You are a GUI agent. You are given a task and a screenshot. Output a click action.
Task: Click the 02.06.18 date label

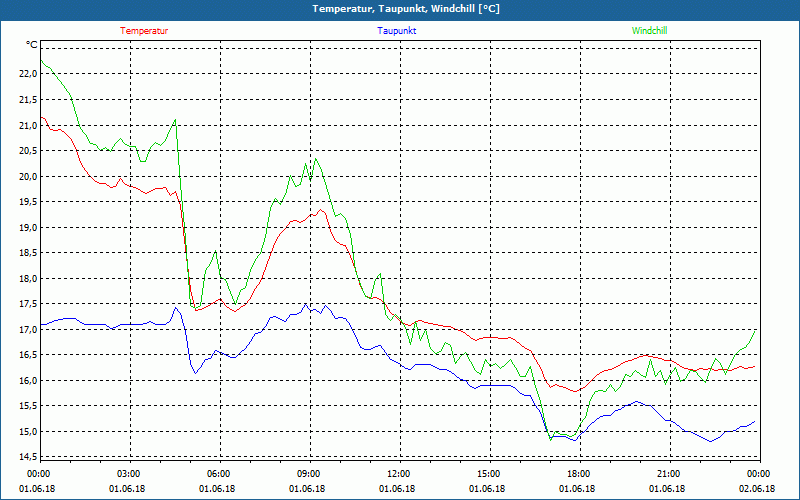tap(757, 489)
